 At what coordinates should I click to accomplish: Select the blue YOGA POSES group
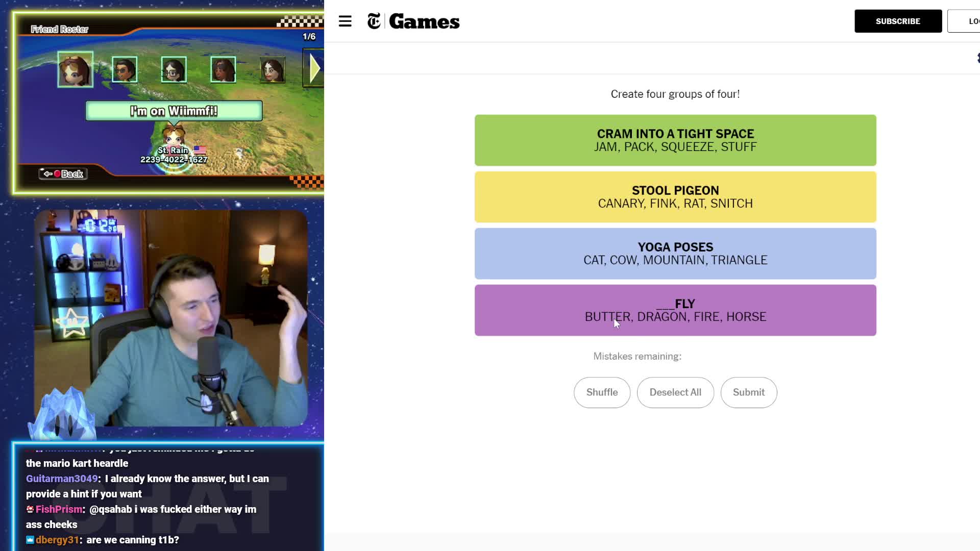(x=675, y=254)
